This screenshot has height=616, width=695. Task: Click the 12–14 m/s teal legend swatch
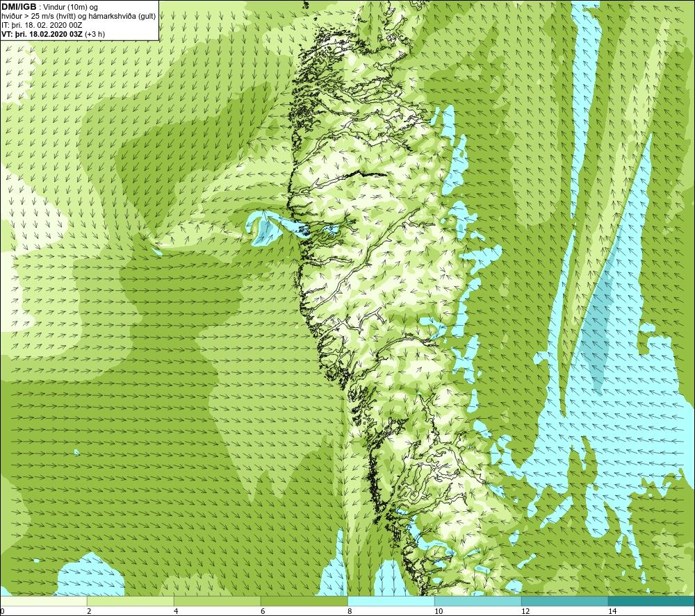[x=564, y=601]
